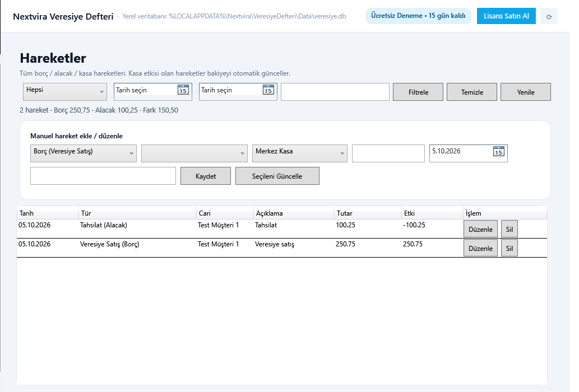Save the manual entry with Kaydet
Image resolution: width=579 pixels, height=392 pixels.
pyautogui.click(x=206, y=176)
